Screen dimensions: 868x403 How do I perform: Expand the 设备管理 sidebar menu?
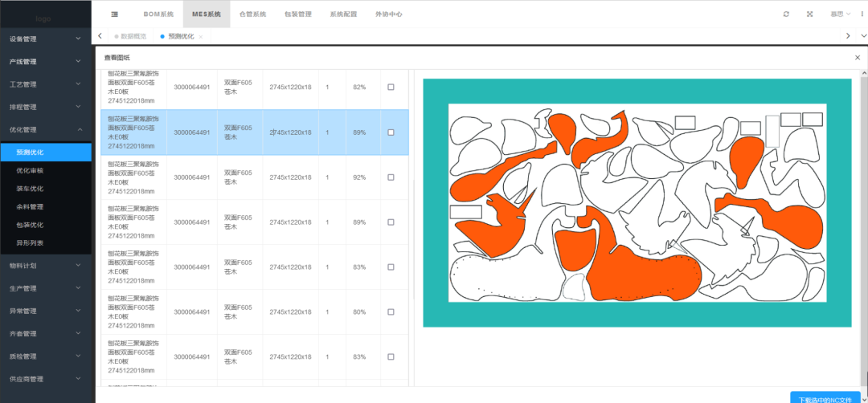click(x=45, y=39)
